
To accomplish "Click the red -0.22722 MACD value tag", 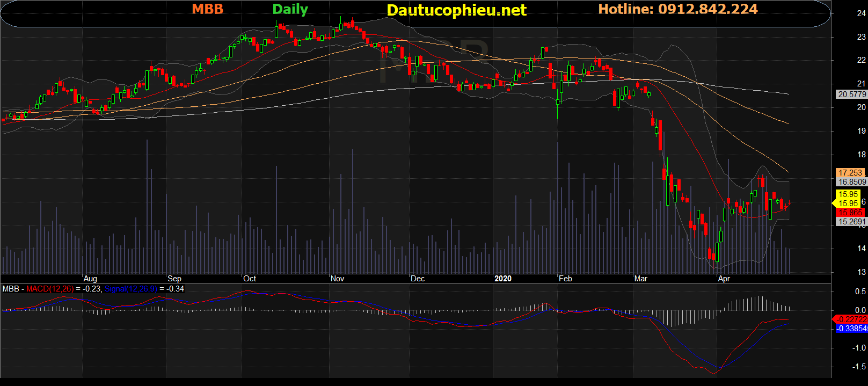I will (x=852, y=319).
